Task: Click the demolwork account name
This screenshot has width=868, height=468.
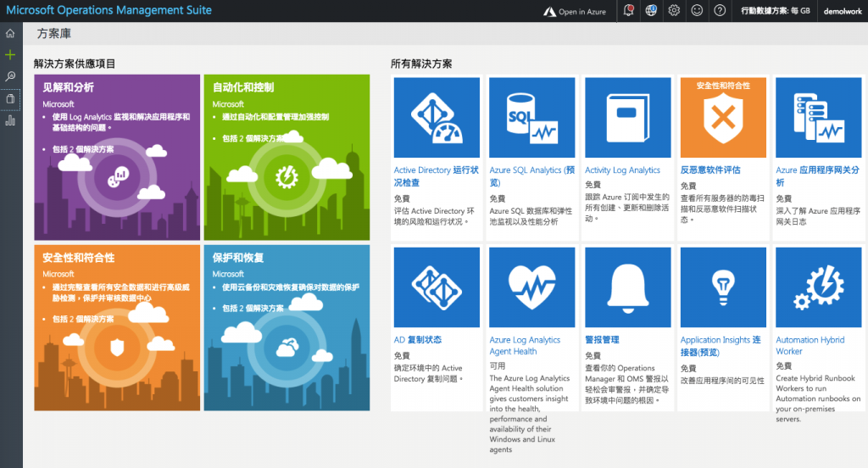Action: 843,11
